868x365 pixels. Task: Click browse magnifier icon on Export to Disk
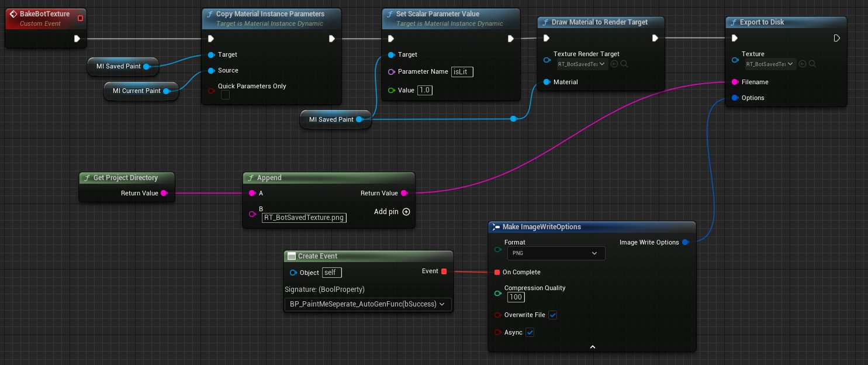(x=812, y=64)
